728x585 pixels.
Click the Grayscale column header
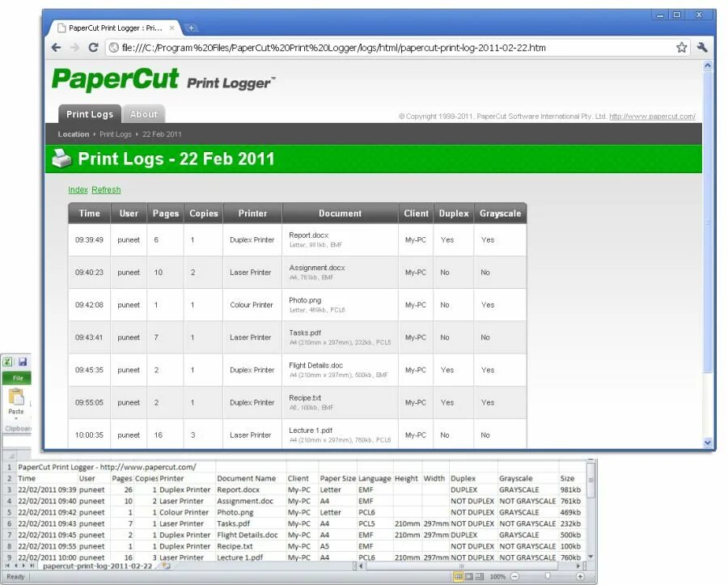pyautogui.click(x=500, y=213)
